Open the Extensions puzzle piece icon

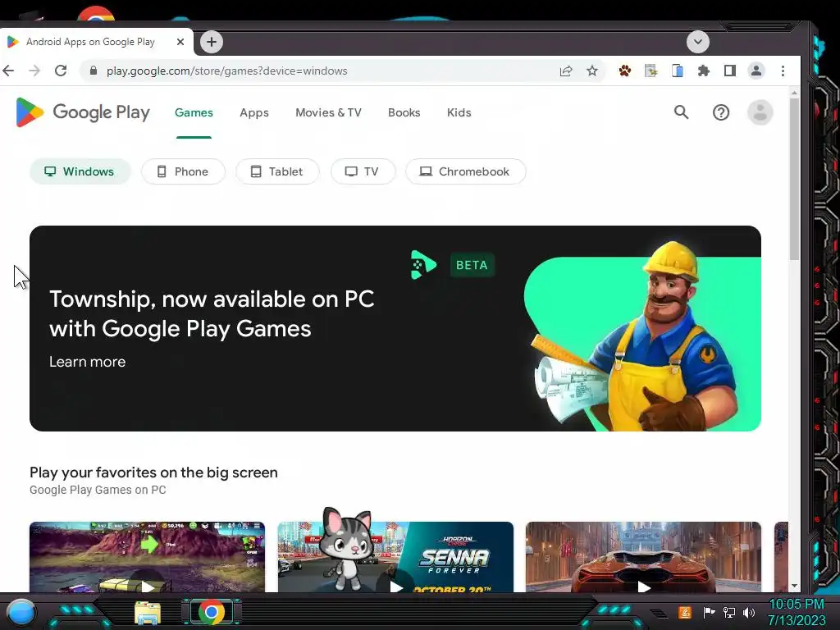coord(703,71)
